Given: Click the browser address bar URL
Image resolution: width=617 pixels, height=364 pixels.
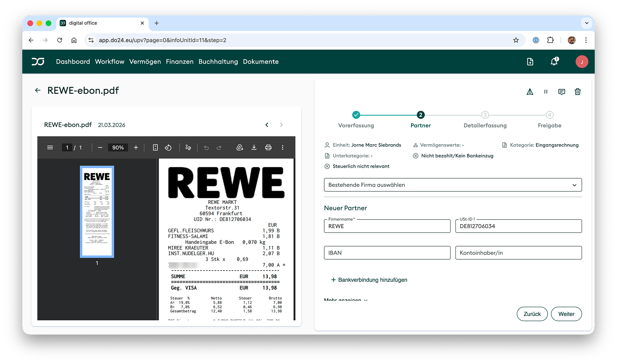Looking at the screenshot, I should (163, 40).
